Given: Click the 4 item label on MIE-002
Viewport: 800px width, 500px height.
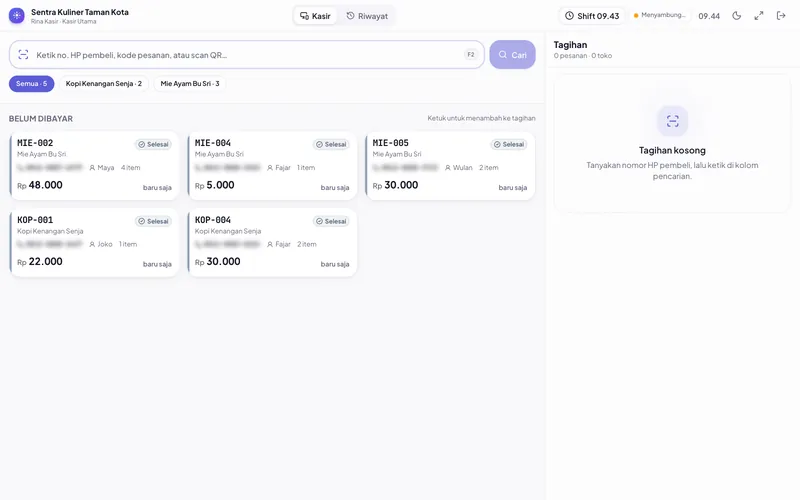Looking at the screenshot, I should 130,168.
